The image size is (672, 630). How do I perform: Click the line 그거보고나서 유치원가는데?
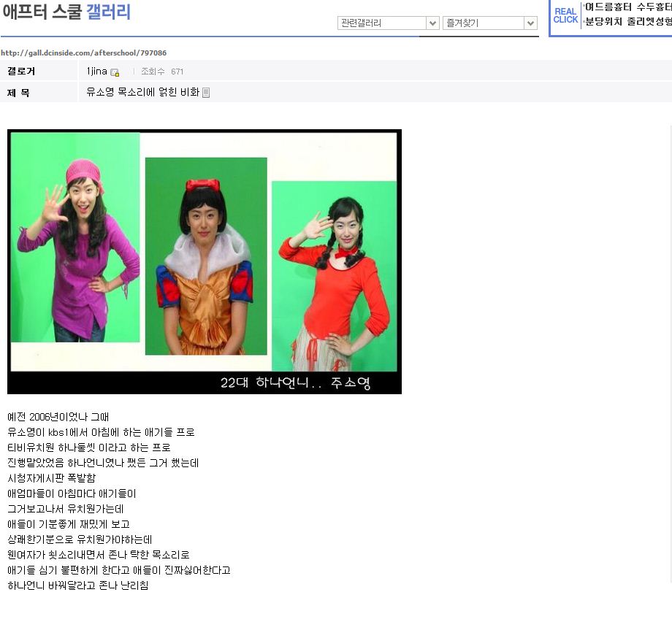coord(66,509)
